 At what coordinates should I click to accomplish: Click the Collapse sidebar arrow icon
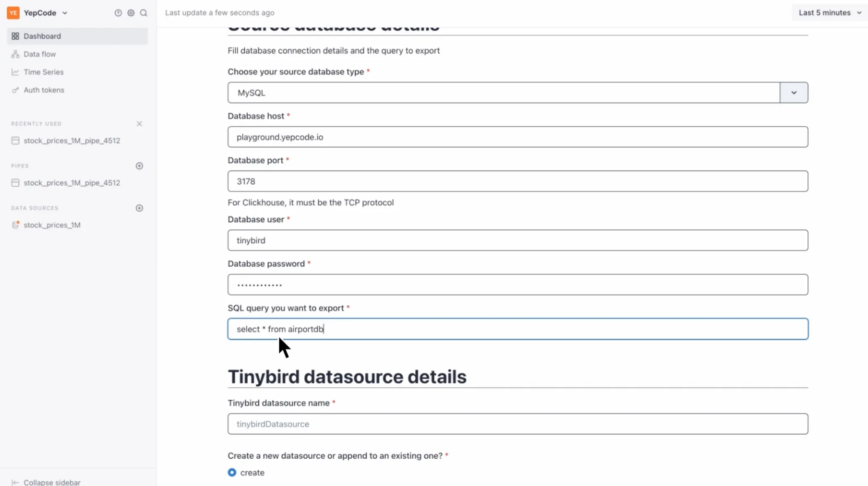point(15,482)
